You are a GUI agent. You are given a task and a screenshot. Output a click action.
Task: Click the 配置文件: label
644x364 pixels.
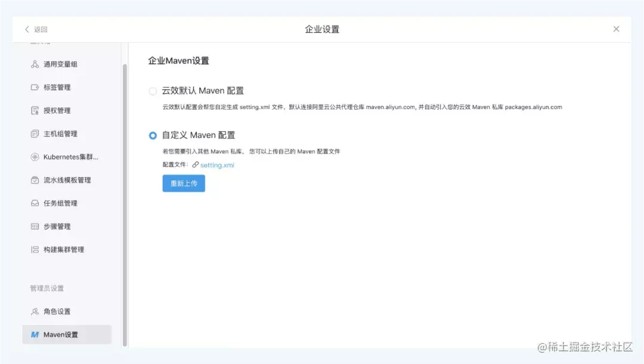pos(175,164)
